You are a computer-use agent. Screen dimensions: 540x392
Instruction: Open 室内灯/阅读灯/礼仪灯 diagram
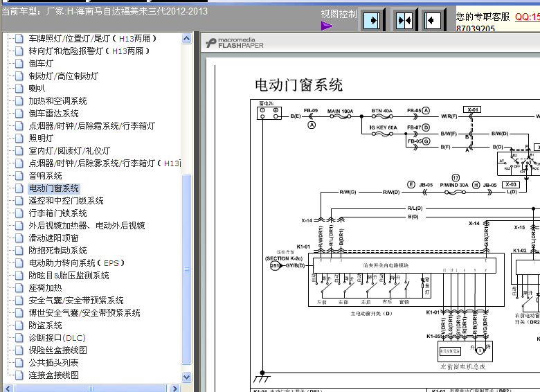click(x=69, y=150)
